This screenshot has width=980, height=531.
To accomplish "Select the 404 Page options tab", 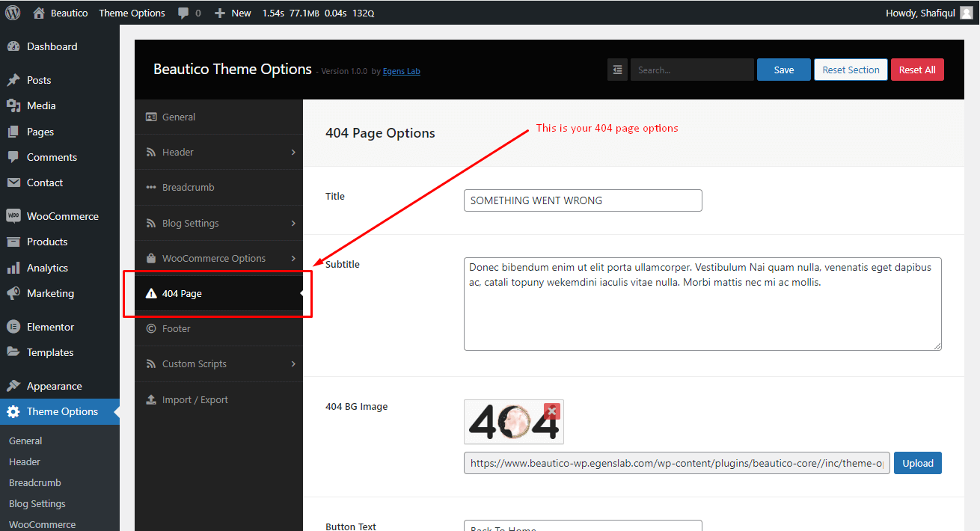I will [x=218, y=293].
